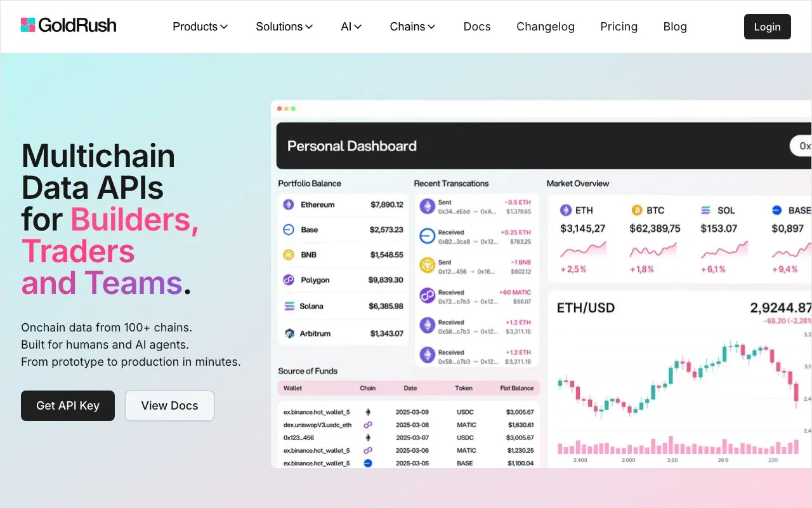Open View Docs button
The height and width of the screenshot is (508, 812).
[169, 406]
